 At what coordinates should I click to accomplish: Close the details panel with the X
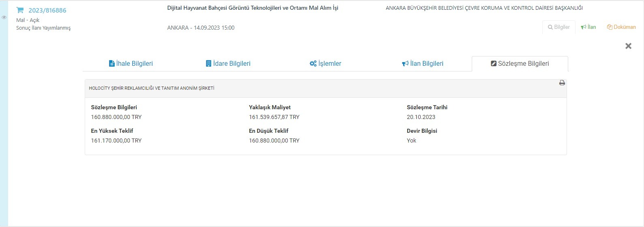tap(628, 46)
